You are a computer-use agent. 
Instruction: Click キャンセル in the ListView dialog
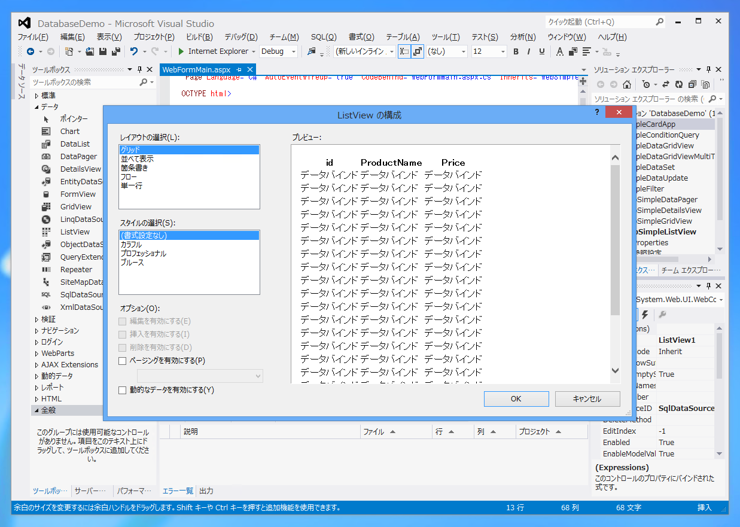tap(588, 399)
